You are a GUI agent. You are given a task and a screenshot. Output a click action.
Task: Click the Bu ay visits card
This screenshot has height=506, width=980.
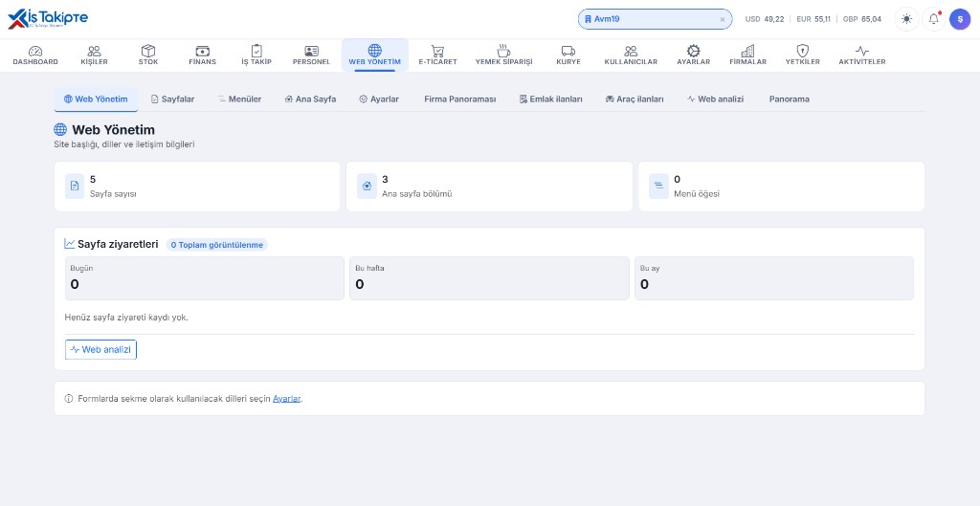click(x=774, y=278)
